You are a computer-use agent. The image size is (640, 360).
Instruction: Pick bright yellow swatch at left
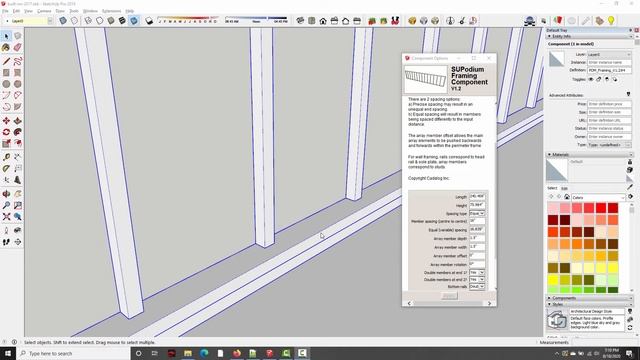(x=553, y=280)
